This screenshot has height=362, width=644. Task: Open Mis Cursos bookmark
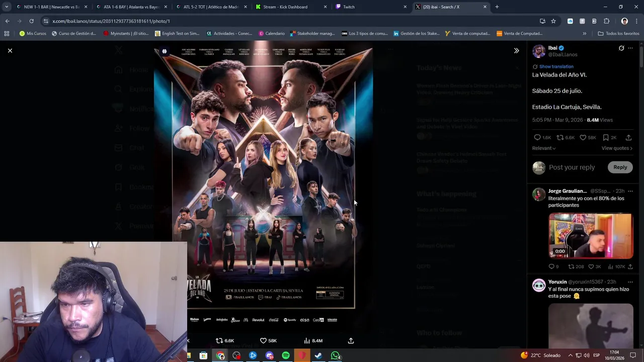click(32, 34)
